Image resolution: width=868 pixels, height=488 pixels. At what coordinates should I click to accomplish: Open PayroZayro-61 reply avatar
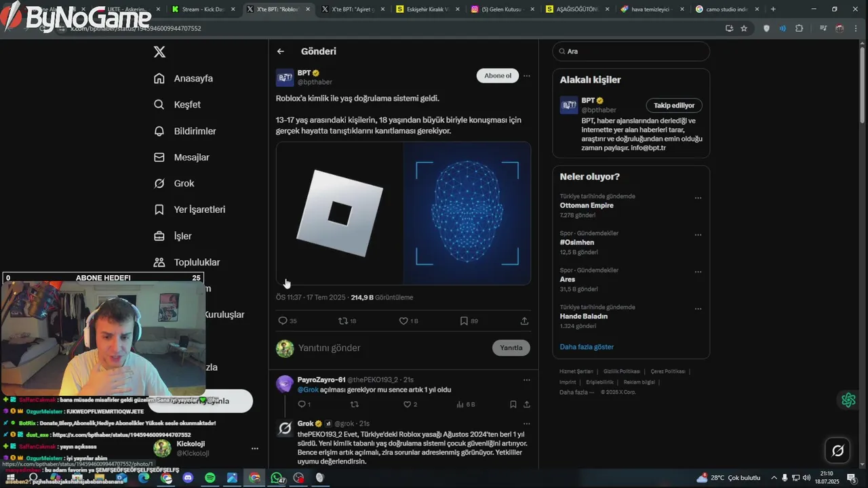click(285, 384)
